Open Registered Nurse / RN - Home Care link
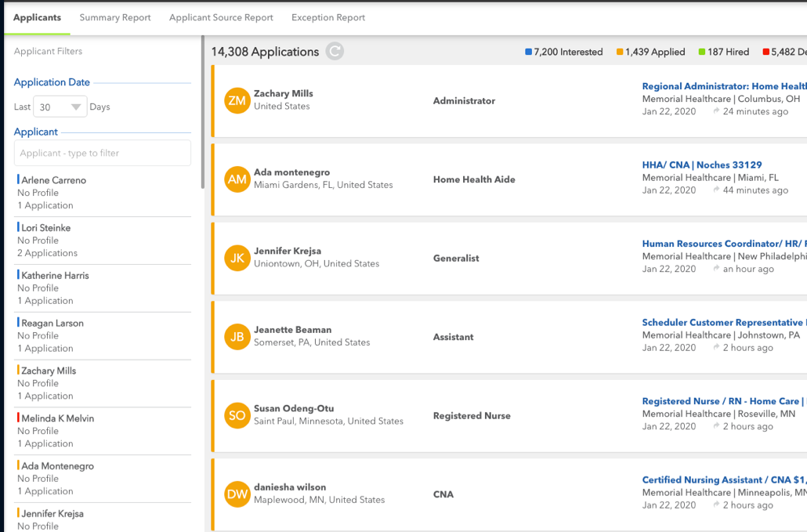Viewport: 807px width, 532px height. click(x=723, y=401)
